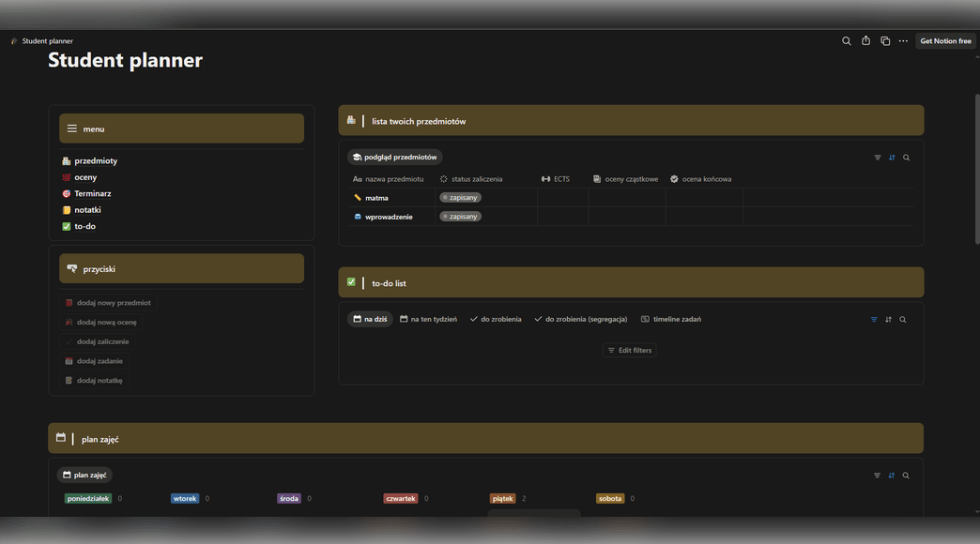Switch to timeline zadań tab
Image resolution: width=980 pixels, height=544 pixels.
(671, 319)
